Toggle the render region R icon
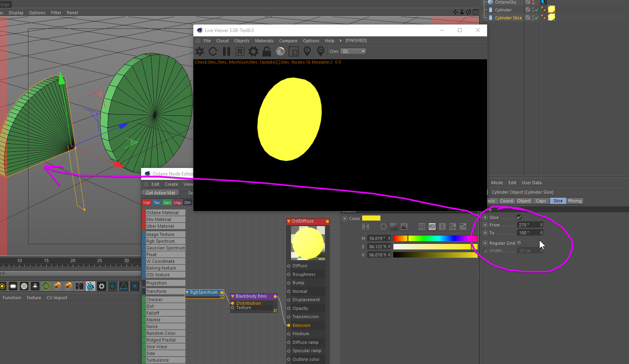The image size is (629, 364). coord(240,51)
